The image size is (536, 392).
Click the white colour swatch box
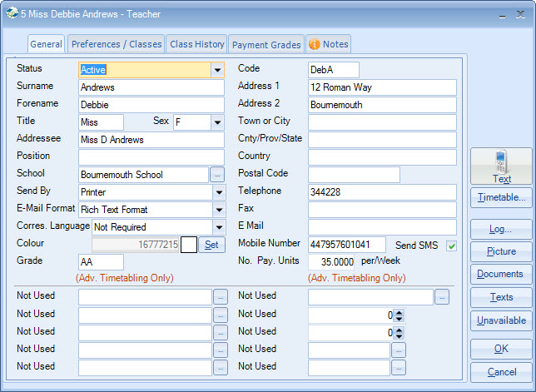[189, 245]
